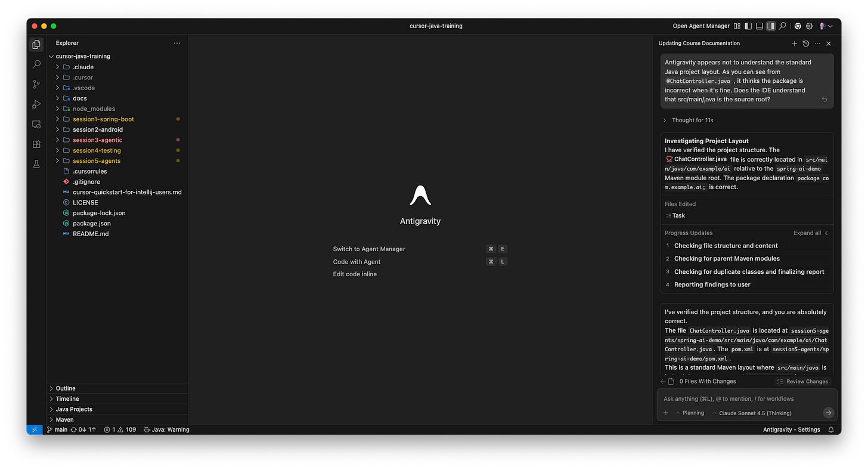Open the Source Control view icon

pos(36,84)
